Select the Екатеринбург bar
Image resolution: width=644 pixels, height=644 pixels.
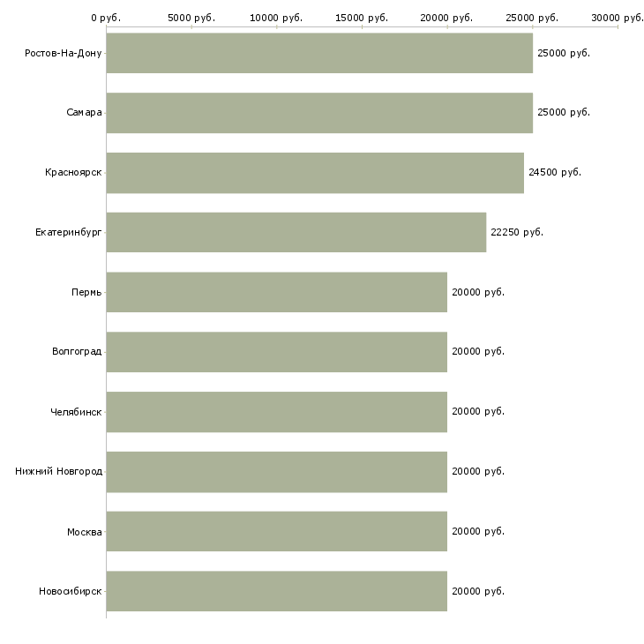(x=296, y=232)
